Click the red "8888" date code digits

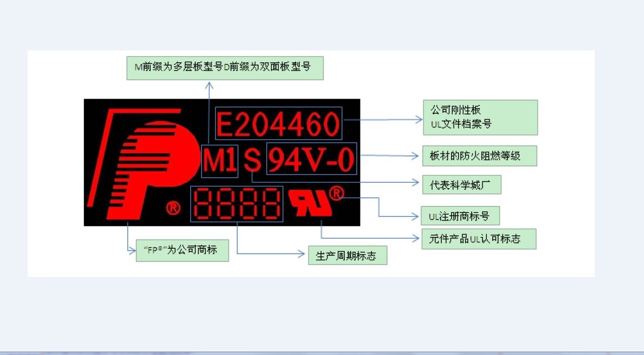tap(236, 204)
